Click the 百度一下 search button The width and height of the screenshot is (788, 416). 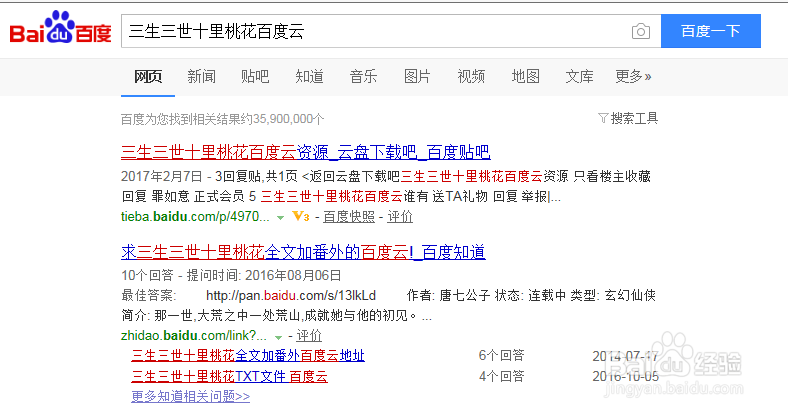click(x=711, y=31)
